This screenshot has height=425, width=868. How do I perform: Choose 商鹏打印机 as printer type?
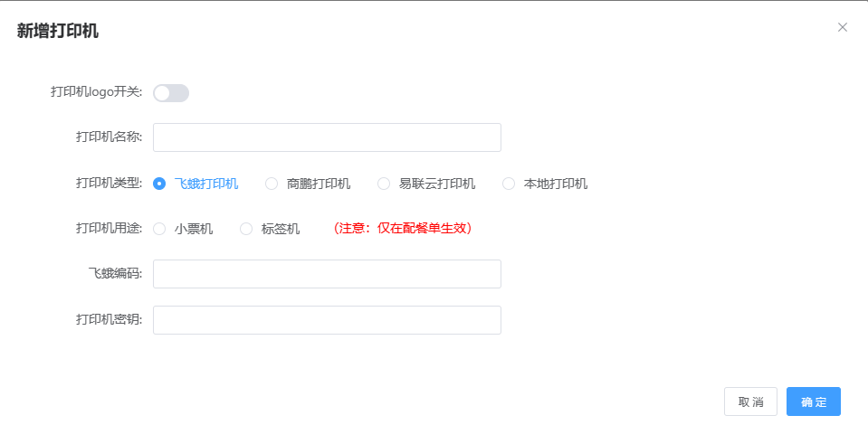pyautogui.click(x=272, y=184)
